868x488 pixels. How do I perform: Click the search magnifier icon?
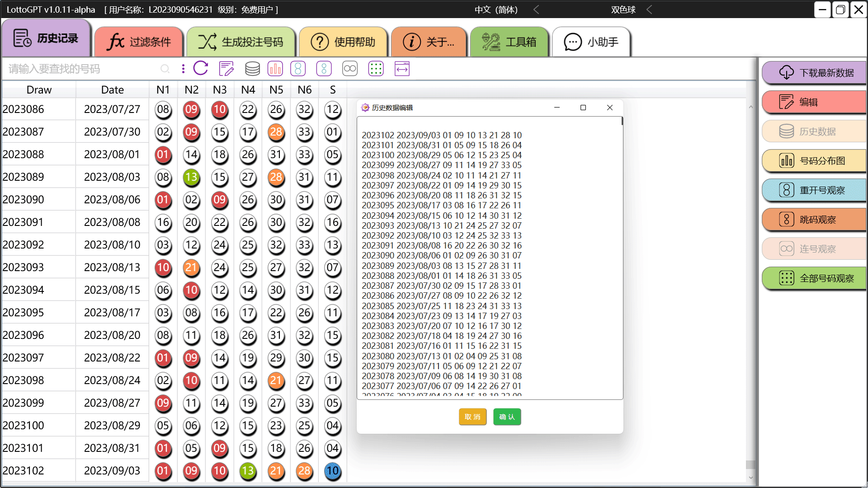(165, 69)
